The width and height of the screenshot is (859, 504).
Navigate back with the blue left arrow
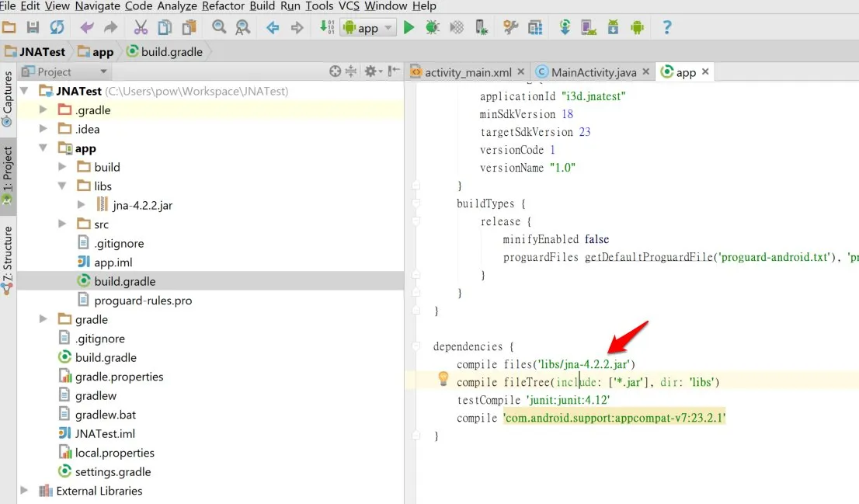click(x=273, y=27)
